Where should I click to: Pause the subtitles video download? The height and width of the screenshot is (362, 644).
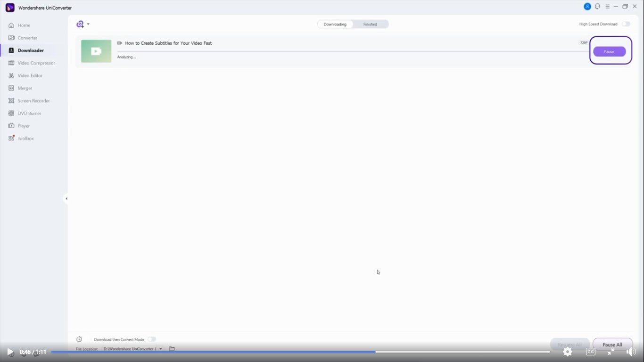pos(609,51)
